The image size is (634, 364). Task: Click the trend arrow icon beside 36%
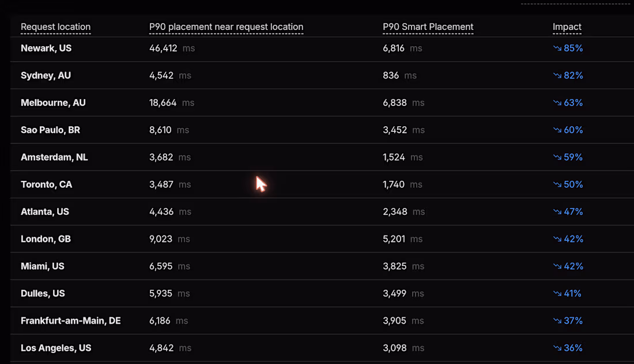(557, 348)
